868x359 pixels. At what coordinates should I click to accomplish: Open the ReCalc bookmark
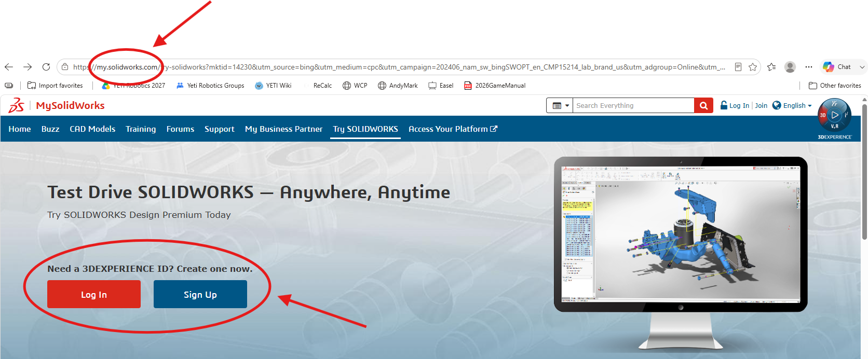coord(317,86)
